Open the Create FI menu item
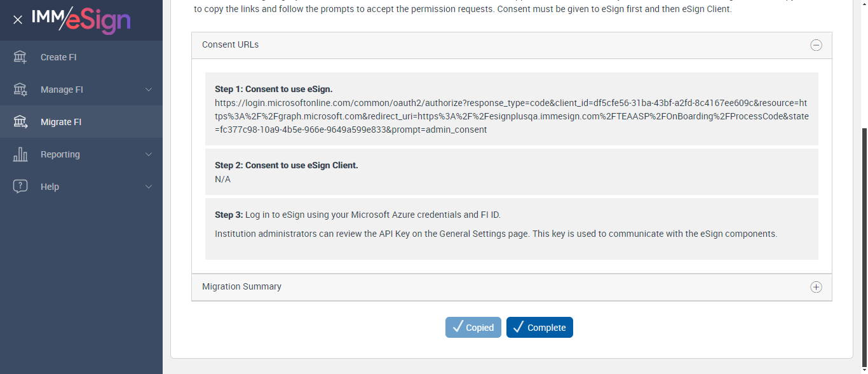Viewport: 868px width, 374px height. pos(58,57)
